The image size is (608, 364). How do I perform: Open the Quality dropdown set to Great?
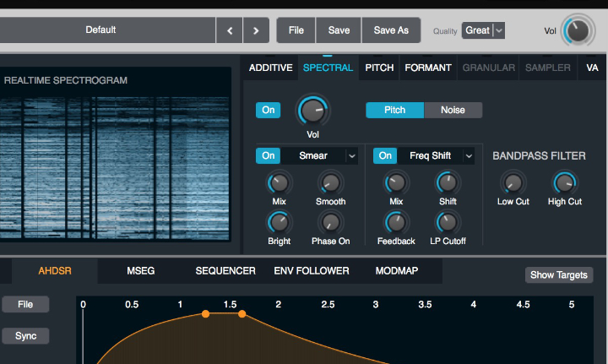483,30
